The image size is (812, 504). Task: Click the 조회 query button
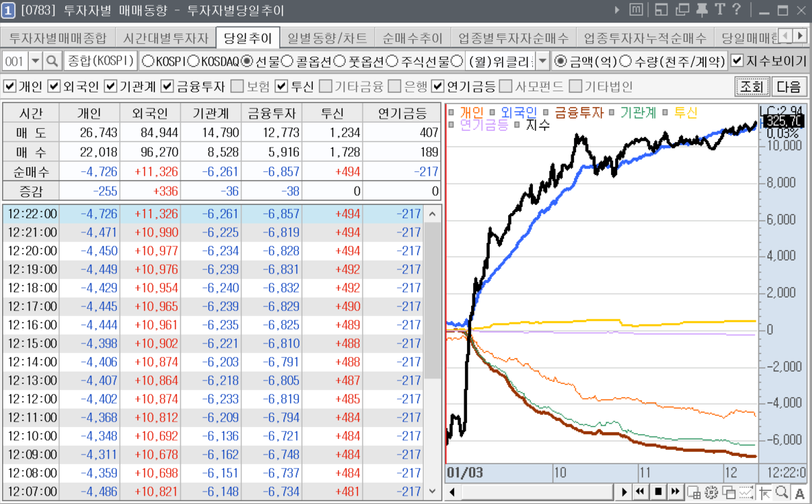752,86
